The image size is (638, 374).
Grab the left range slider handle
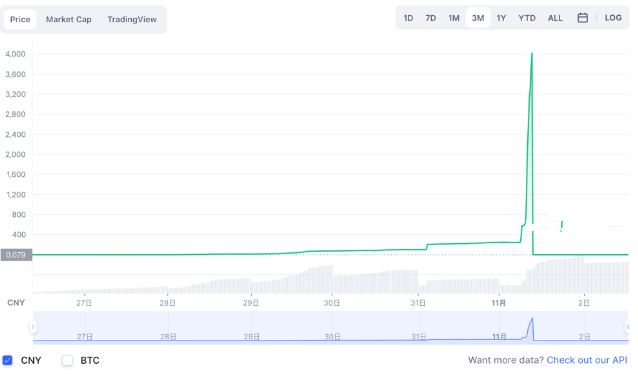coord(33,327)
